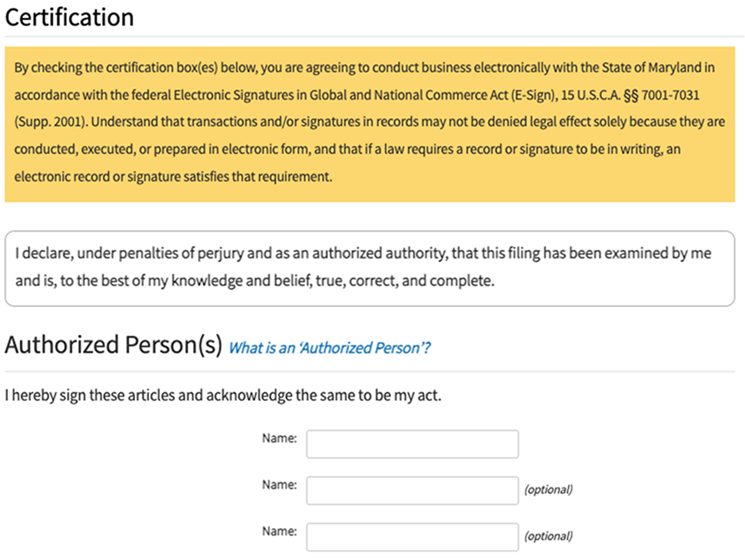Click the Authorized Person(s) section heading
This screenshot has width=745, height=560.
[x=113, y=345]
